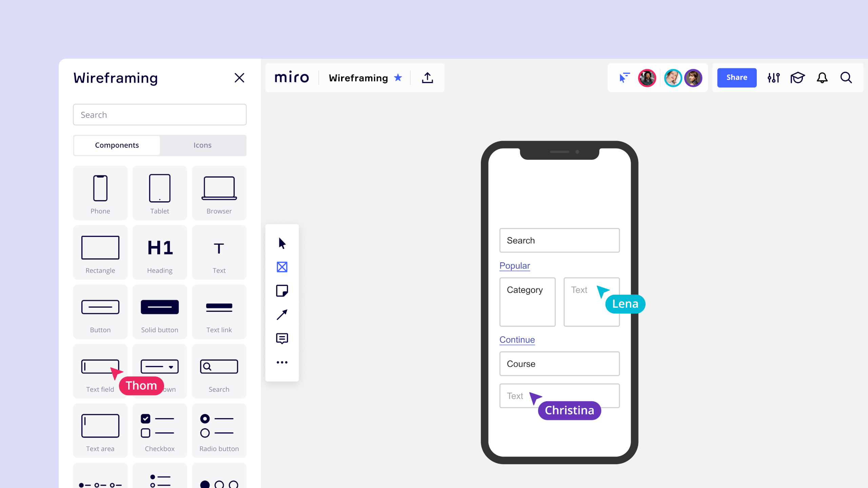Click the image/media placeholder icon
The width and height of the screenshot is (868, 488).
tap(282, 267)
